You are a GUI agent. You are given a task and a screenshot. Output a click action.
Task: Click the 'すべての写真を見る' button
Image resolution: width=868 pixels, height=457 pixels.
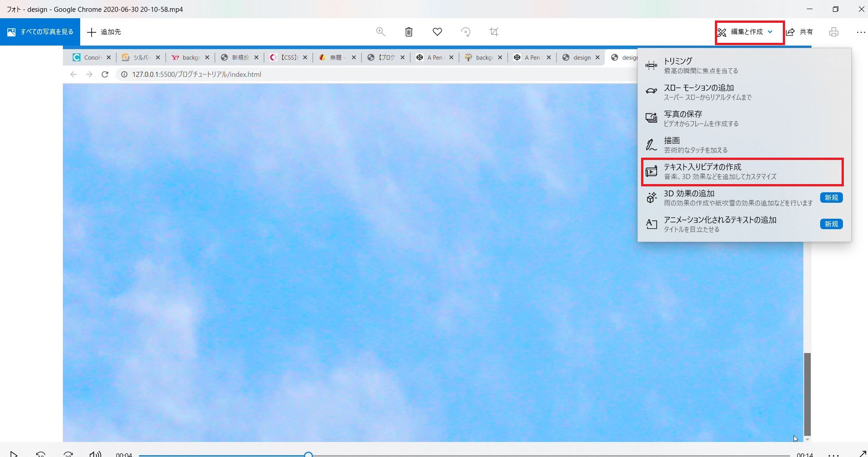[40, 32]
